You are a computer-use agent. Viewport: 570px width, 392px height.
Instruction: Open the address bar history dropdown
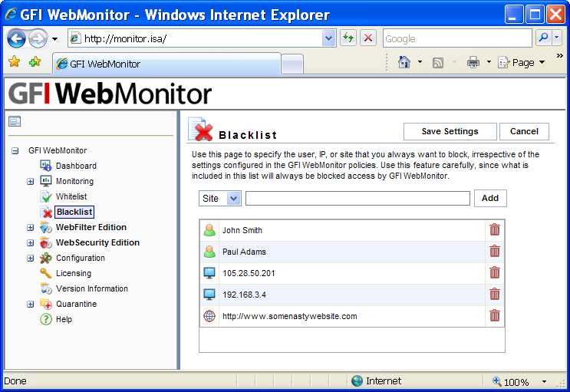click(x=328, y=38)
